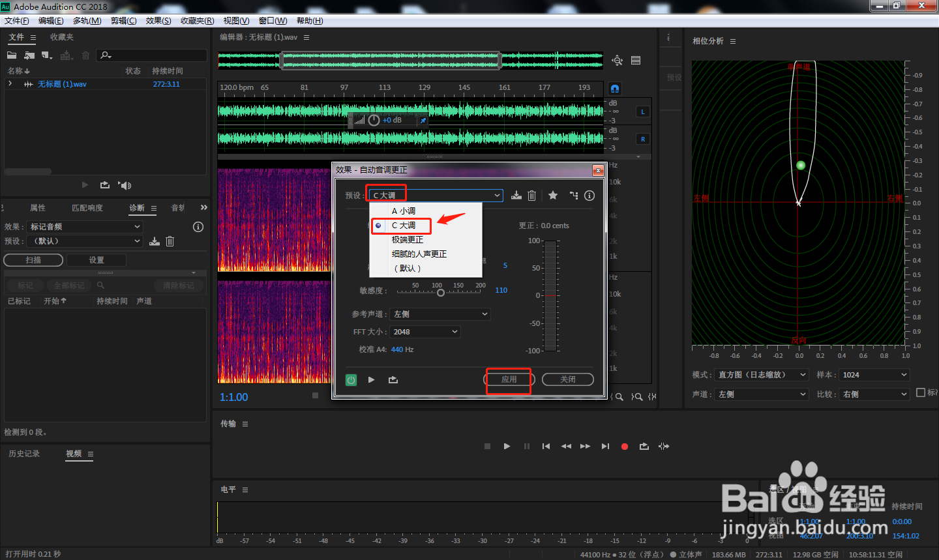This screenshot has width=939, height=560.
Task: Save the diagnostics preset with download icon
Action: tap(155, 241)
